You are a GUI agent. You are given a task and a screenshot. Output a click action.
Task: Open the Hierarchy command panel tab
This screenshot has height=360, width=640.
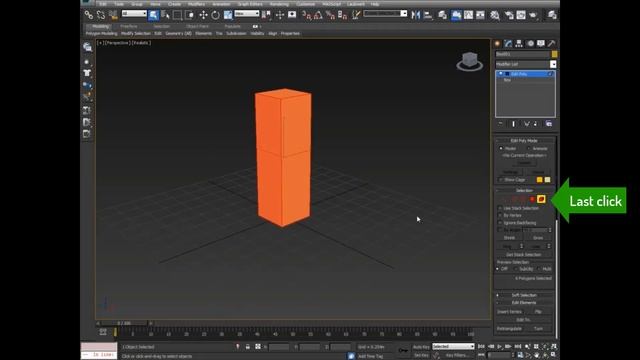(519, 43)
